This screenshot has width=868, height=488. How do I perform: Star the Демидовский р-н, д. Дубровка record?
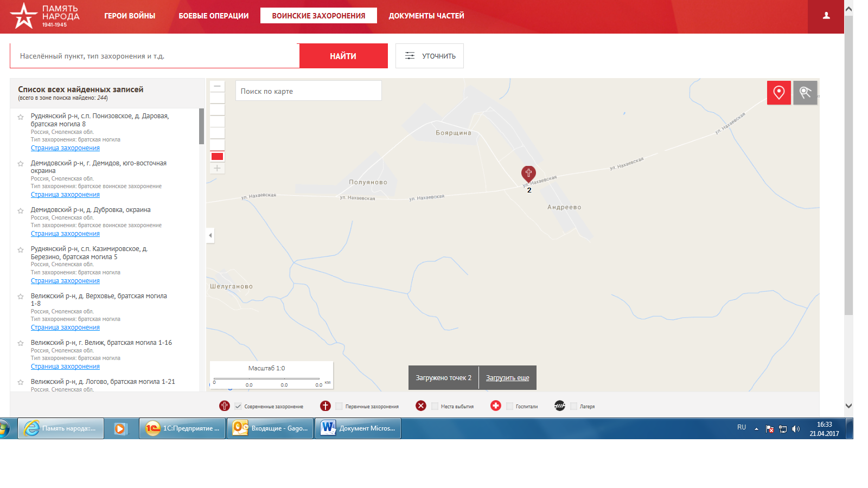point(21,211)
